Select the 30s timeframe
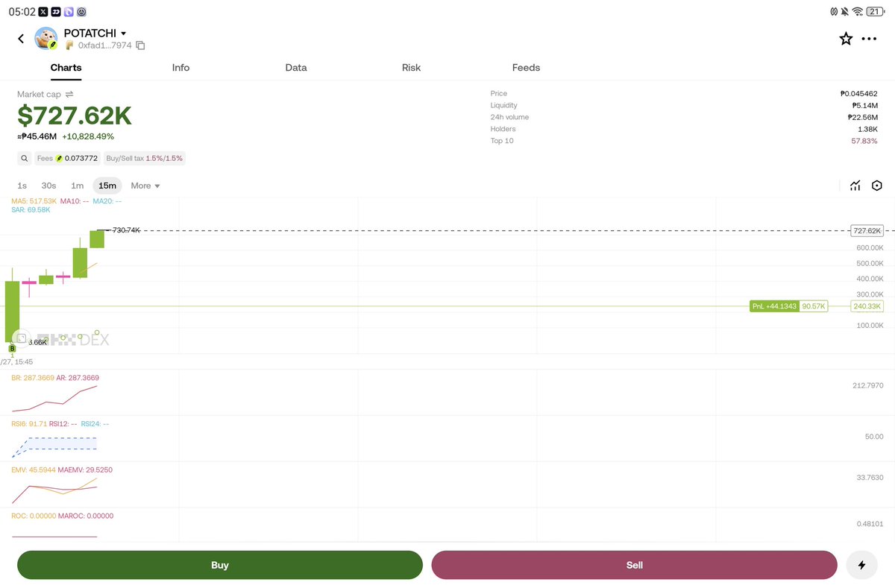The image size is (895, 588). (48, 186)
